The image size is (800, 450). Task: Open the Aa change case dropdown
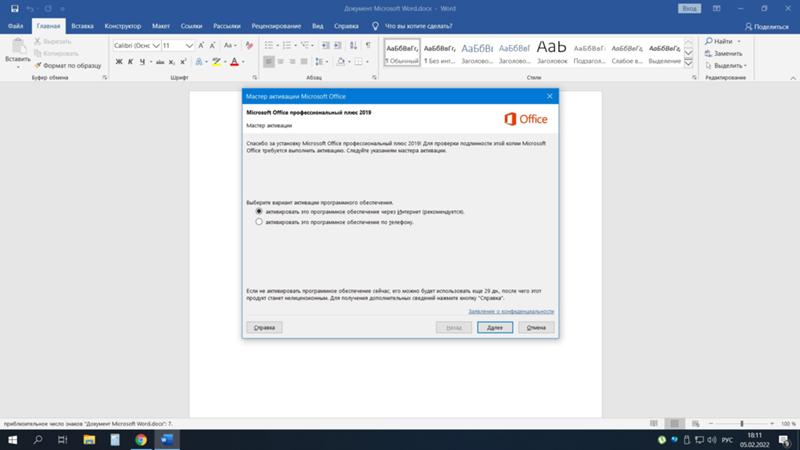pos(230,45)
